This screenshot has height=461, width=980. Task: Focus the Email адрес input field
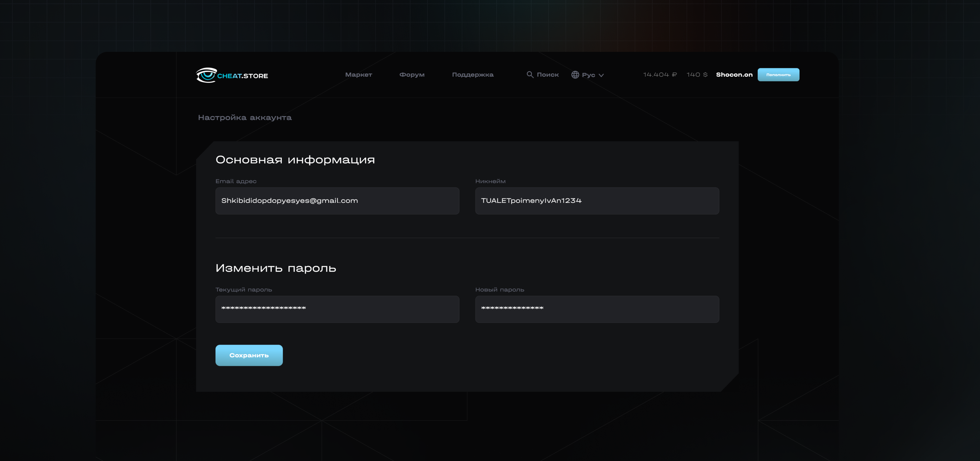click(x=337, y=201)
